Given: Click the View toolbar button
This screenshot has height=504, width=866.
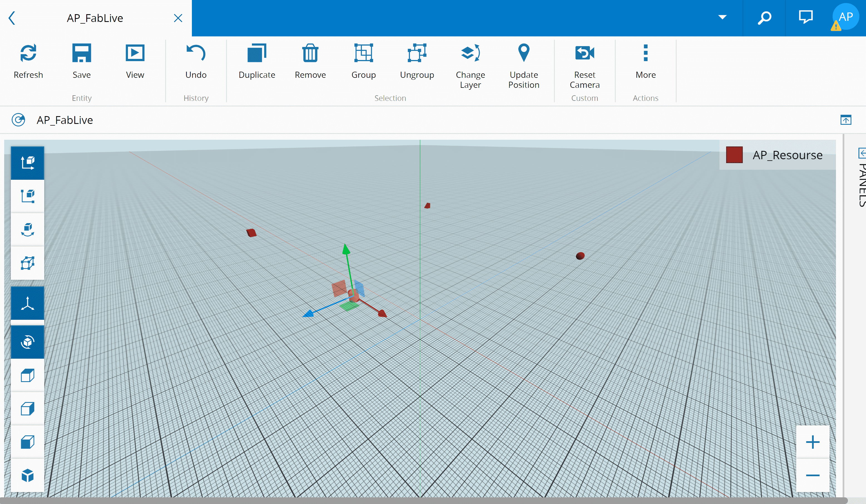Looking at the screenshot, I should [135, 53].
